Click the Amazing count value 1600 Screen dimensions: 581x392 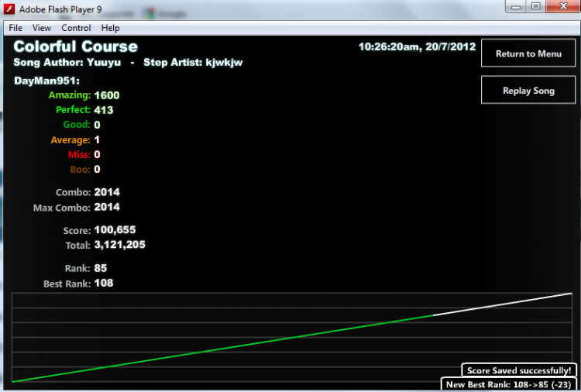[x=107, y=95]
